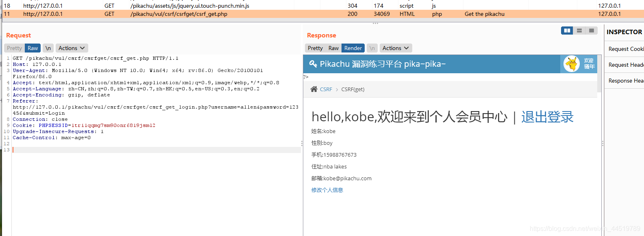Click the CSRF(get) breadcrumb text
Screen dimensions: 644x236
coord(353,89)
